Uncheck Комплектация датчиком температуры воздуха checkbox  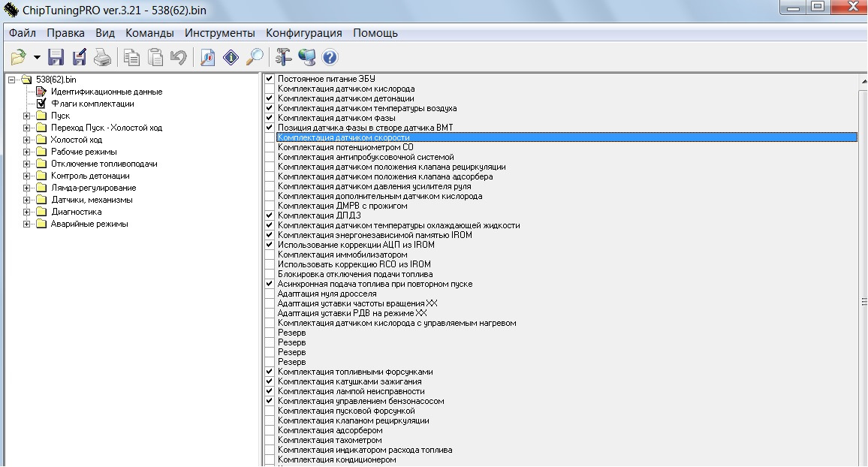pos(270,108)
